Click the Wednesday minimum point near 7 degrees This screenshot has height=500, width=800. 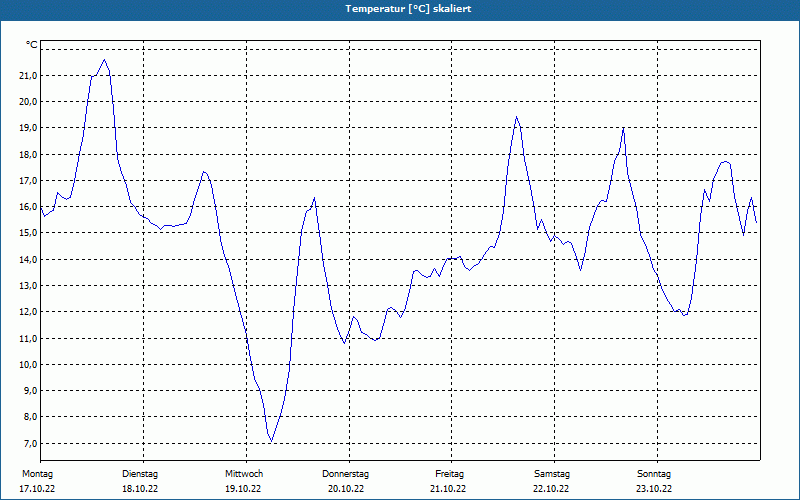click(x=271, y=441)
